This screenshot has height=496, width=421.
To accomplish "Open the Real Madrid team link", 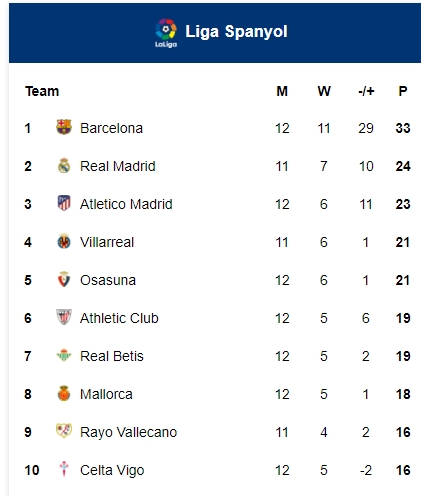I will (118, 166).
